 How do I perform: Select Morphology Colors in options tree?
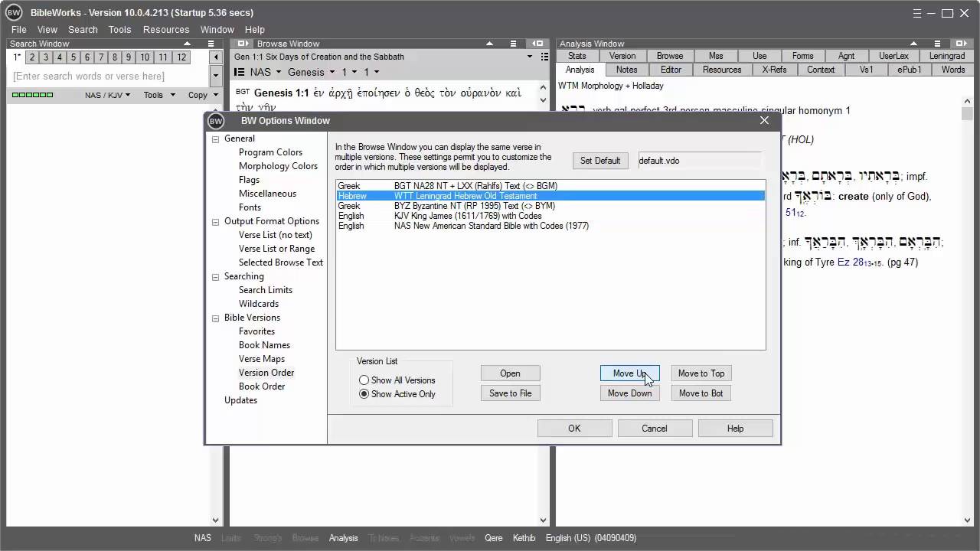click(278, 166)
